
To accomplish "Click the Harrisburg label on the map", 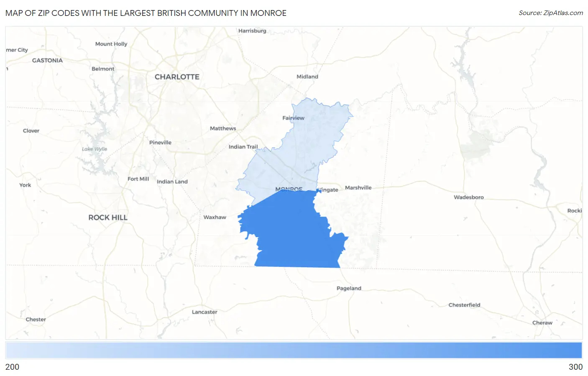I will (x=252, y=31).
